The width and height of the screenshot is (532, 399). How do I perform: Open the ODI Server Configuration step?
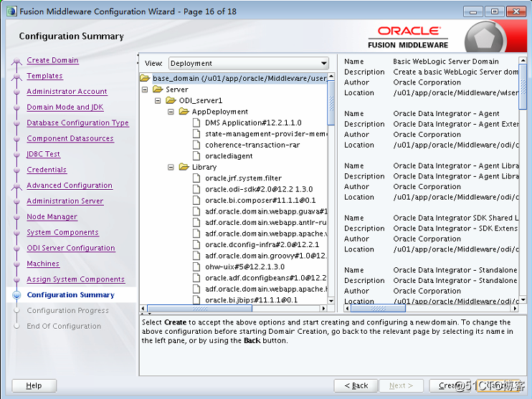click(71, 248)
